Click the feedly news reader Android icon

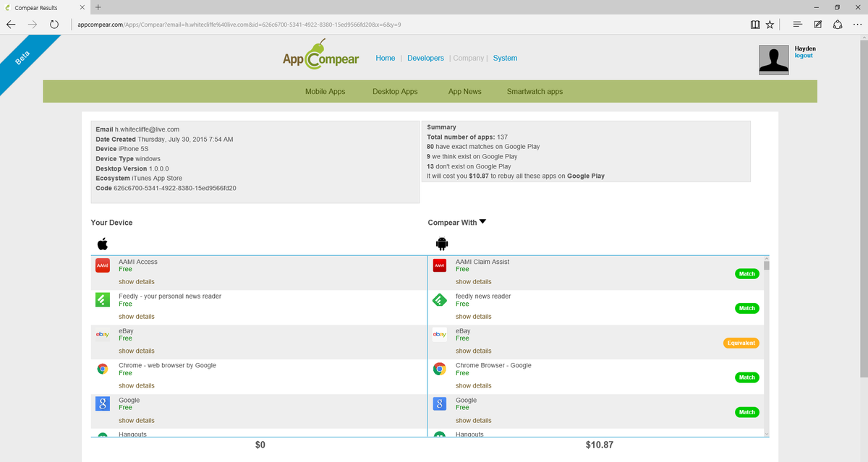(x=440, y=300)
